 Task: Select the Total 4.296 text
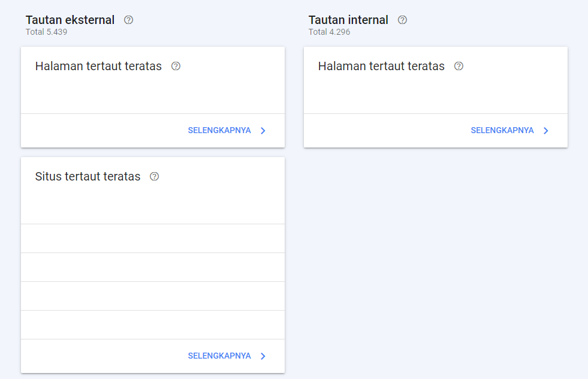(x=329, y=32)
